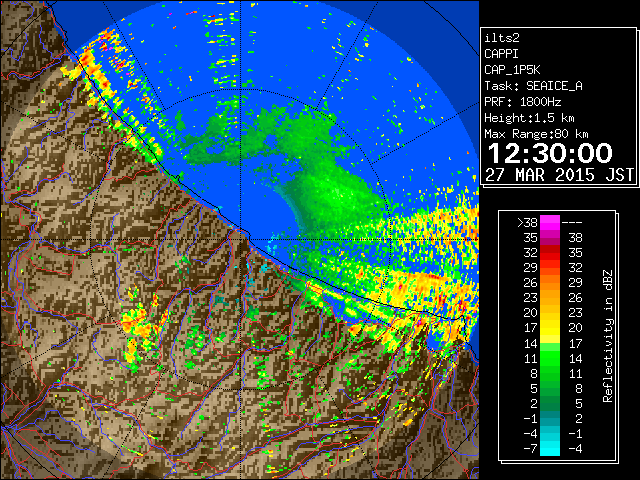This screenshot has width=640, height=480.
Task: Click the 'ilts2' site label
Action: pyautogui.click(x=502, y=38)
